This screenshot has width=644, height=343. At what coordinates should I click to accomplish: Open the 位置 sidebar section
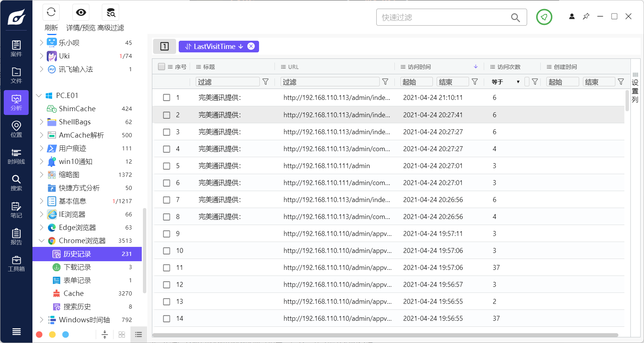pos(16,129)
